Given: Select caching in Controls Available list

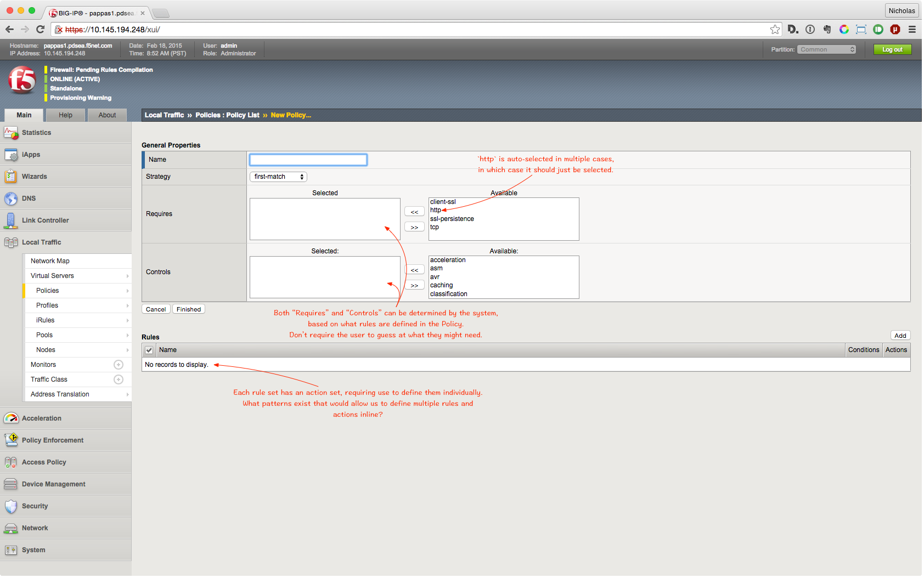Looking at the screenshot, I should [442, 285].
